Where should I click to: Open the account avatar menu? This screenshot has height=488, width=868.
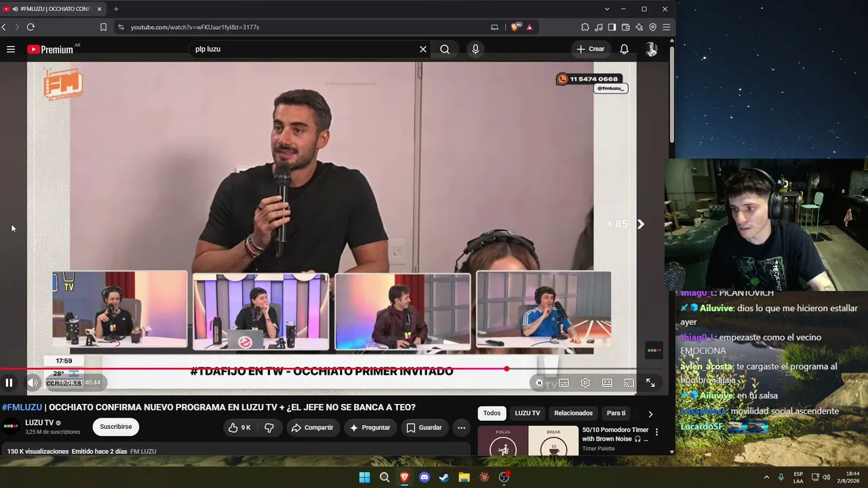coord(651,49)
